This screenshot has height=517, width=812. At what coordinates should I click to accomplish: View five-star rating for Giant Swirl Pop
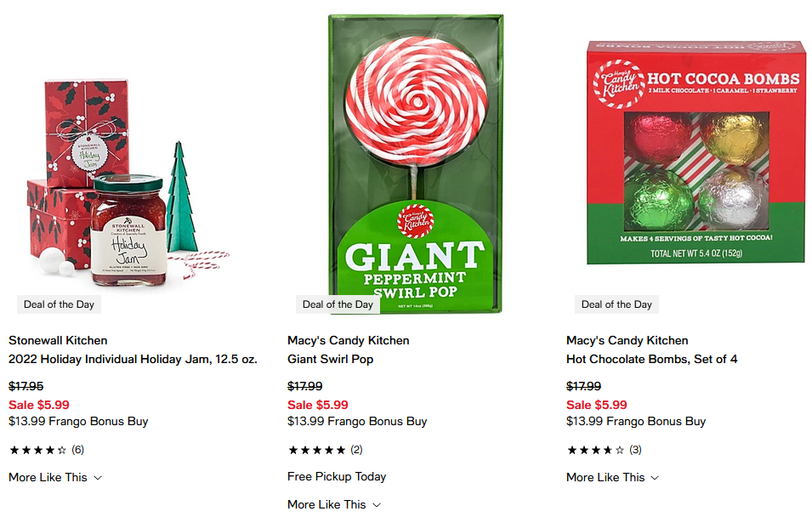tap(317, 450)
